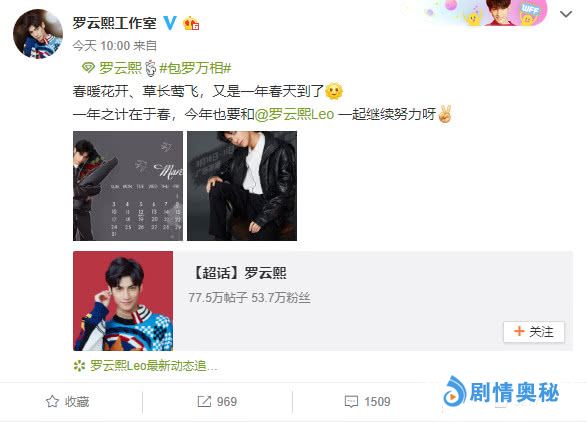
Task: Open the #包罗万相# hashtag
Action: click(195, 68)
